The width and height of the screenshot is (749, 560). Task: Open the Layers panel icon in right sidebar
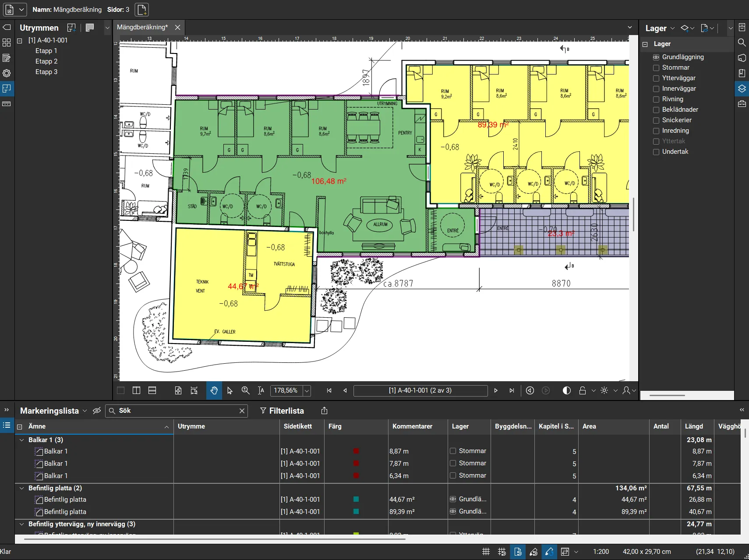click(x=742, y=89)
